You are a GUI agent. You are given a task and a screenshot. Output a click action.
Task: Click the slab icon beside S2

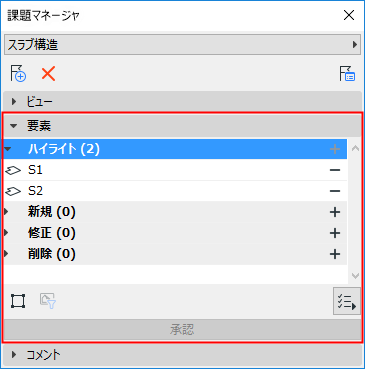tap(13, 191)
